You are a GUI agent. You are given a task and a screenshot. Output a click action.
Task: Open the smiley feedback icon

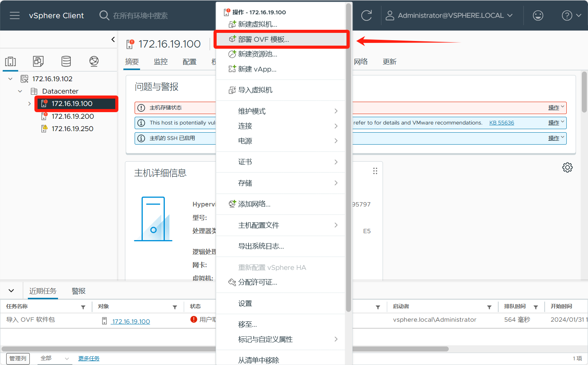538,15
